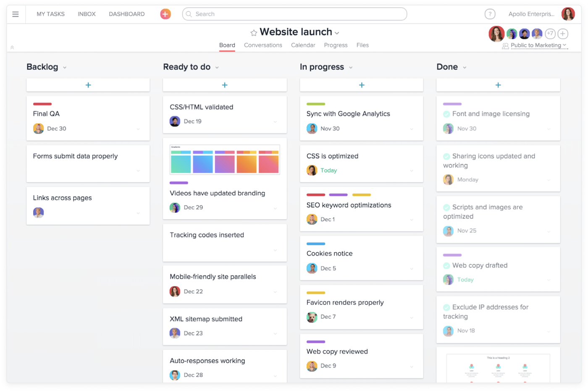588x391 pixels.
Task: Open the profile avatar in the top bar
Action: pyautogui.click(x=568, y=14)
